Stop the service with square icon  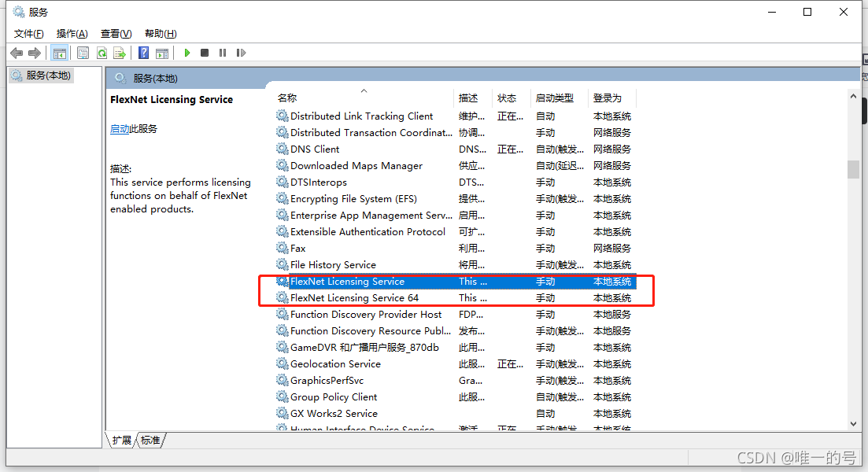[205, 53]
